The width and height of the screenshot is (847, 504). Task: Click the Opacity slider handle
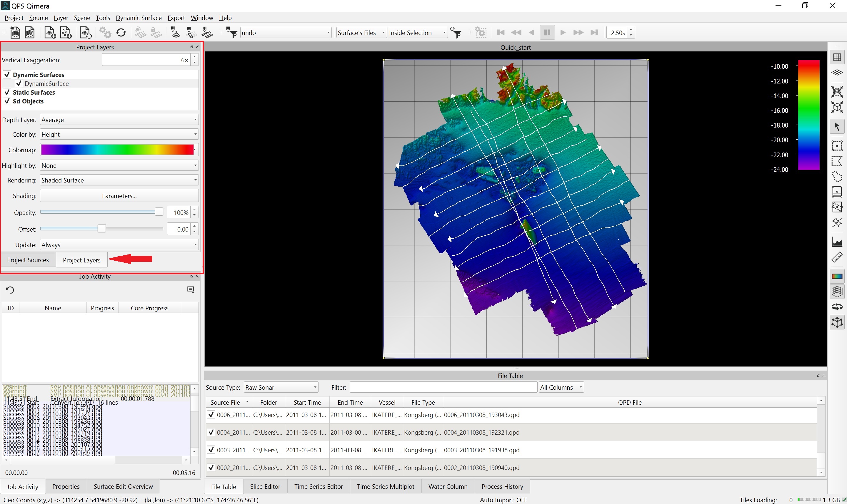tap(159, 212)
